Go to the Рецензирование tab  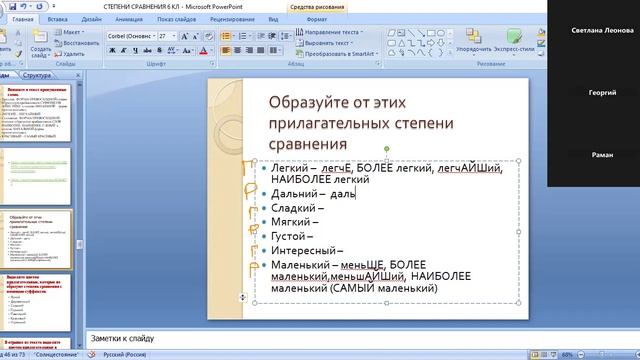tap(232, 19)
